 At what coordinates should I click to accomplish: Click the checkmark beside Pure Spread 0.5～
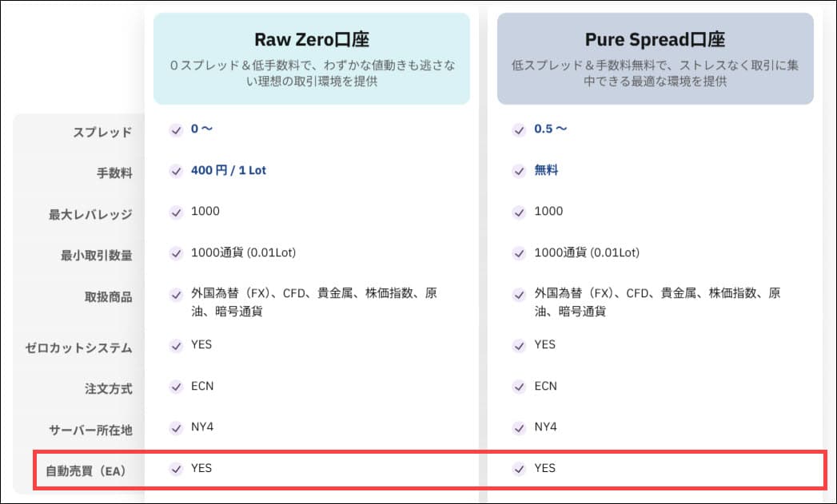520,129
